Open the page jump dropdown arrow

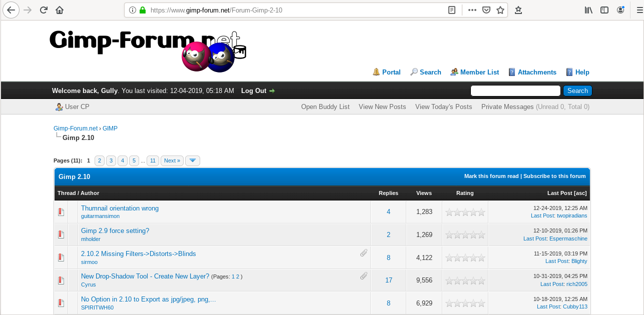tap(193, 160)
